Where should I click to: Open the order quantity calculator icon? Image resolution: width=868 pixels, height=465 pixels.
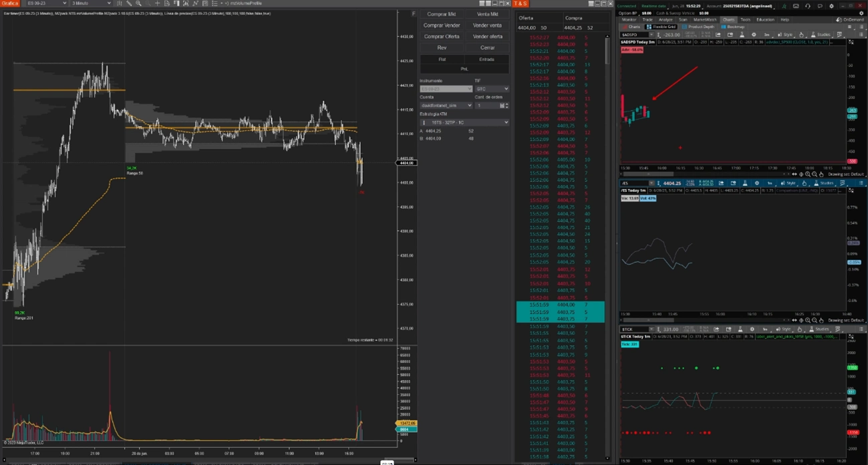[x=502, y=106]
